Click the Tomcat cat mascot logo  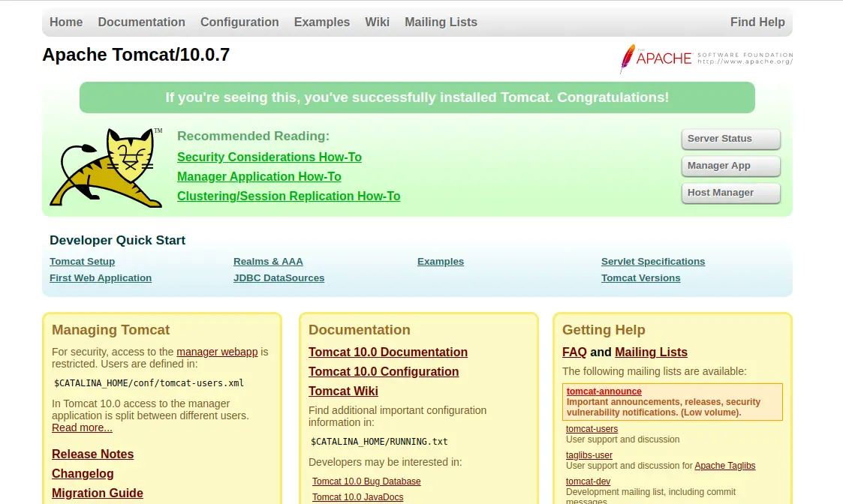point(106,168)
